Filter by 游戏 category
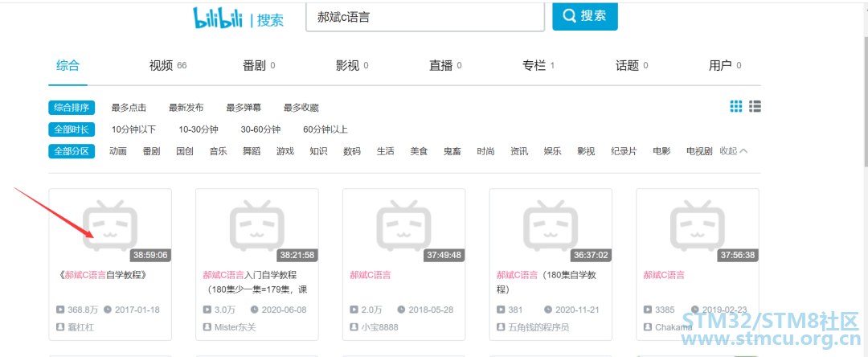Image resolution: width=868 pixels, height=357 pixels. (x=285, y=151)
